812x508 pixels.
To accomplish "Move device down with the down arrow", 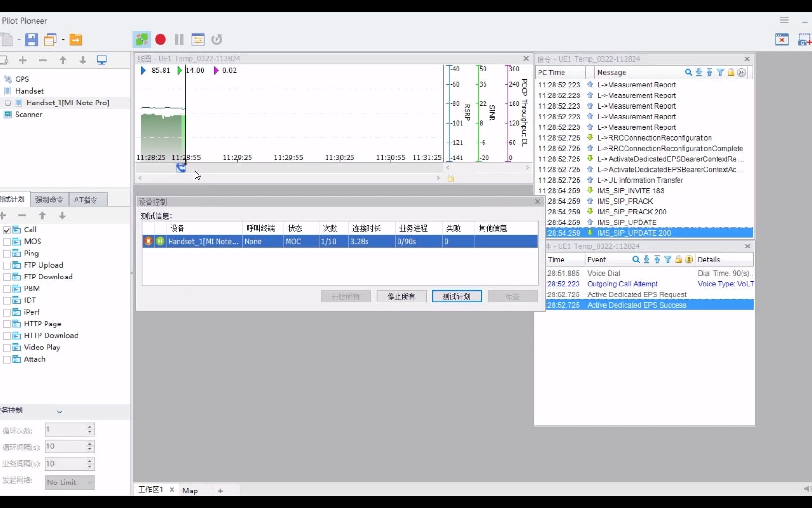I will (x=83, y=60).
